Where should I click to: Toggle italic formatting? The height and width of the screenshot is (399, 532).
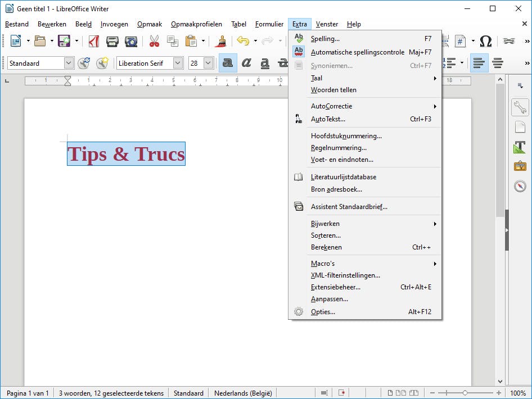[x=246, y=63]
